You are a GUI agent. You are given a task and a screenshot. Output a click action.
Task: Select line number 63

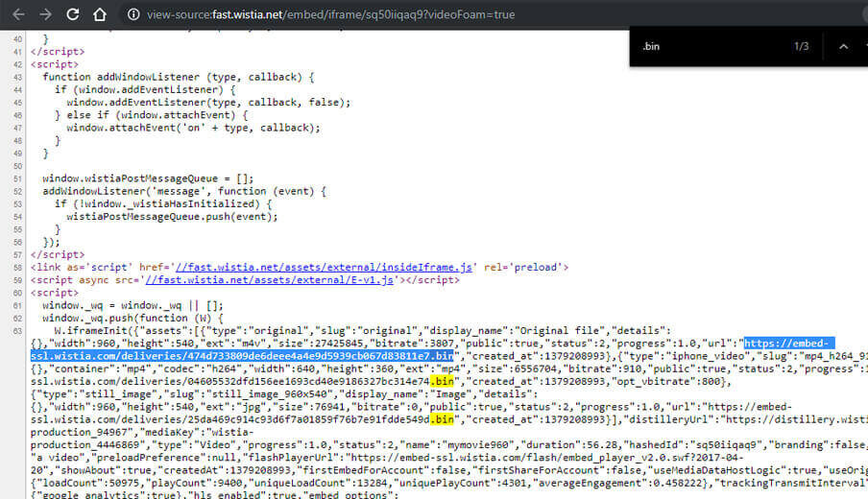coord(17,331)
